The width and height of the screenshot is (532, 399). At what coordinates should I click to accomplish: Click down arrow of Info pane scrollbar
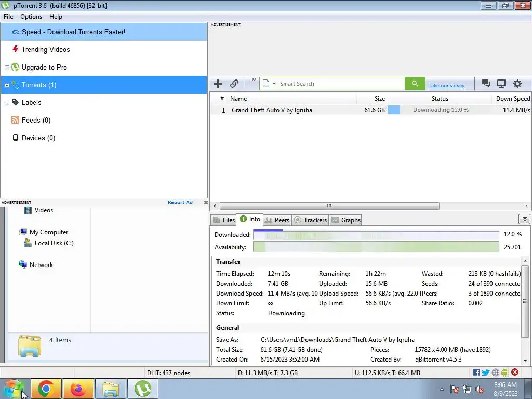525,361
